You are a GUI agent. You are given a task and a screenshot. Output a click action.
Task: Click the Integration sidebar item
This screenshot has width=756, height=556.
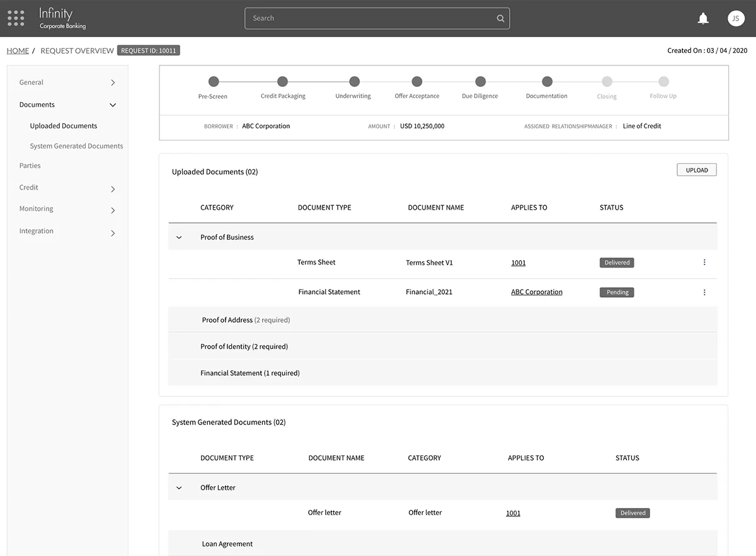click(36, 231)
